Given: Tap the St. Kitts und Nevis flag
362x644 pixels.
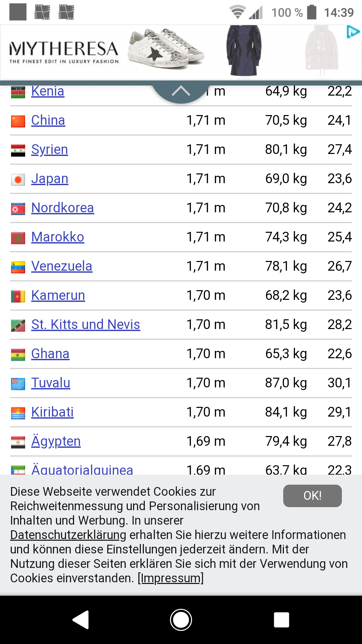Looking at the screenshot, I should [18, 325].
